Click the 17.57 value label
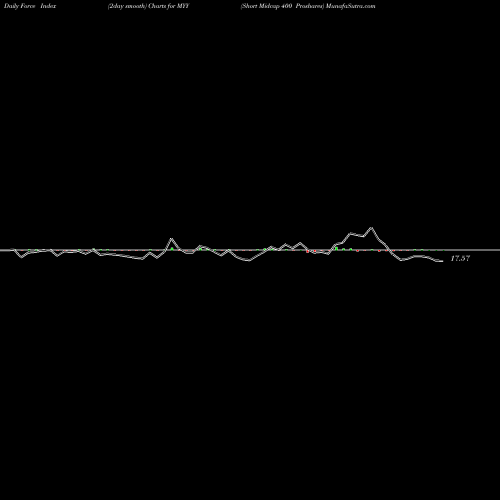Viewport: 500px width, 500px height. click(x=460, y=258)
